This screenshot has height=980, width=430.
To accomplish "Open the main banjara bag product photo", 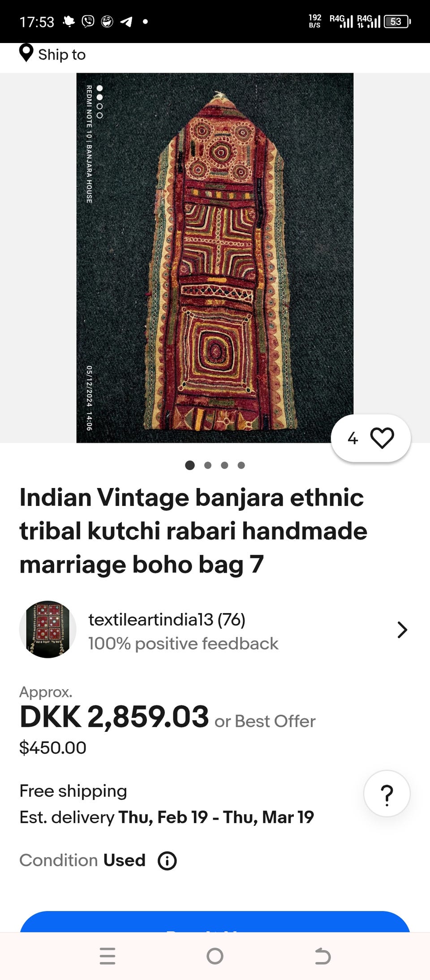I will 215,258.
